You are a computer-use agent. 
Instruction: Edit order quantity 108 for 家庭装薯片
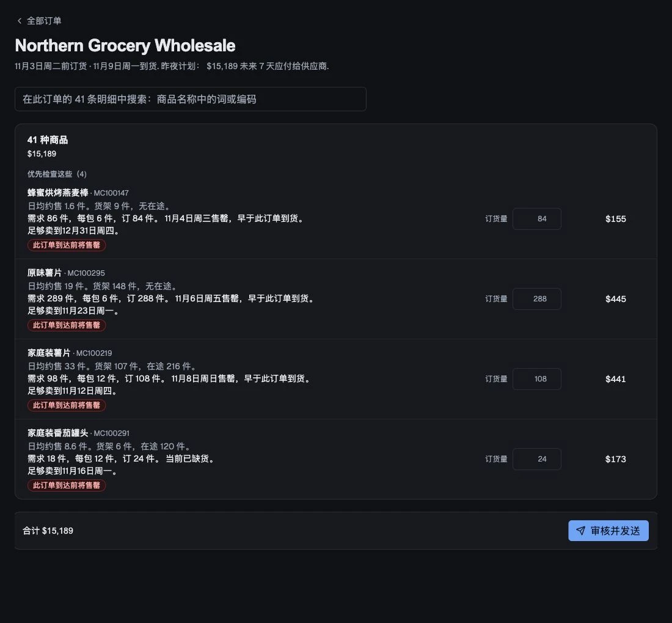536,379
